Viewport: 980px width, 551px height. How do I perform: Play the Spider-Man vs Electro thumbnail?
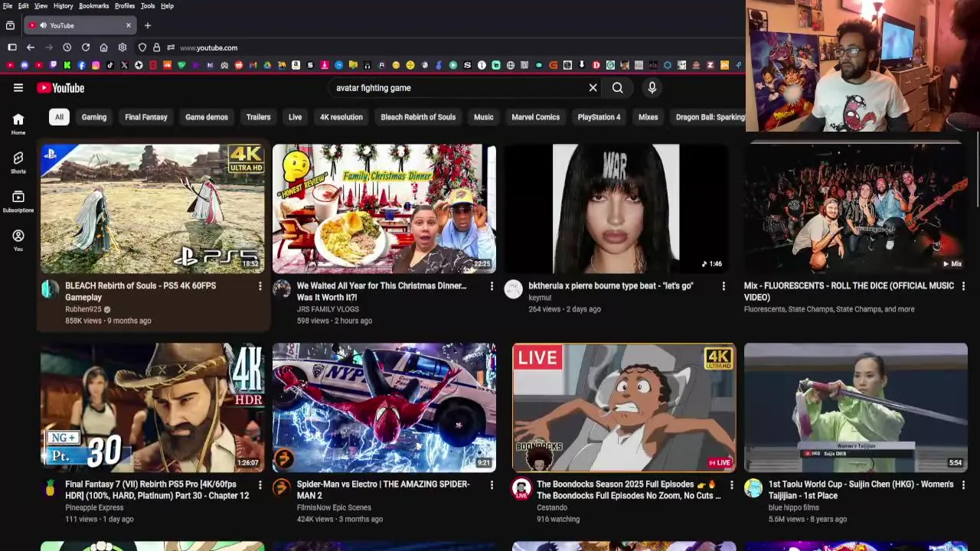[384, 407]
